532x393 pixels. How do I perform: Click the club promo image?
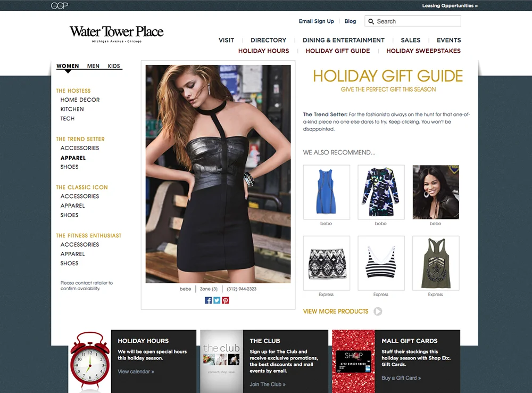221,362
